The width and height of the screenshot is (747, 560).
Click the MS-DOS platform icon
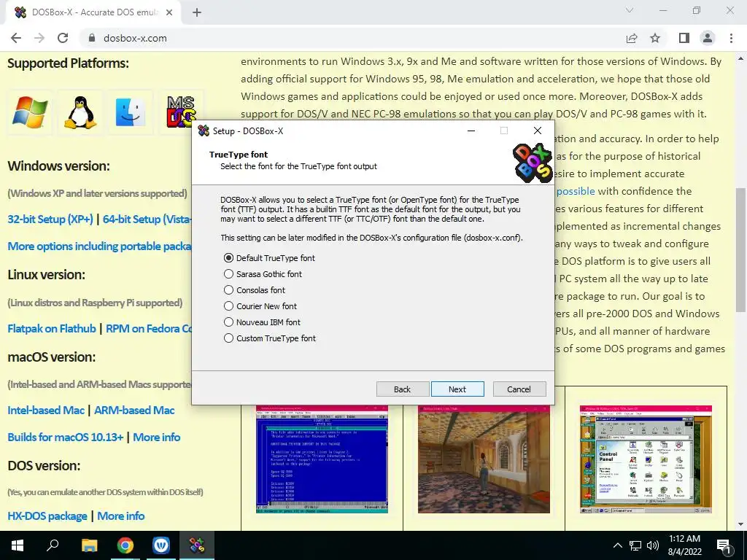point(181,112)
